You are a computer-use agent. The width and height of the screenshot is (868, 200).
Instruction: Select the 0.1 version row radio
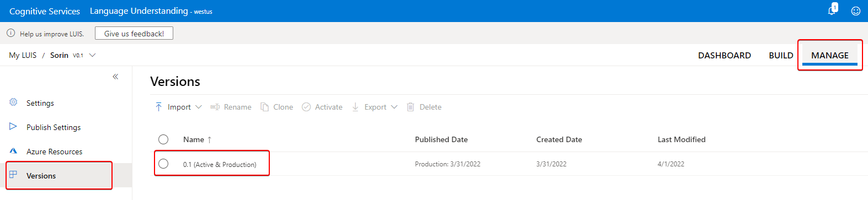[x=163, y=164]
